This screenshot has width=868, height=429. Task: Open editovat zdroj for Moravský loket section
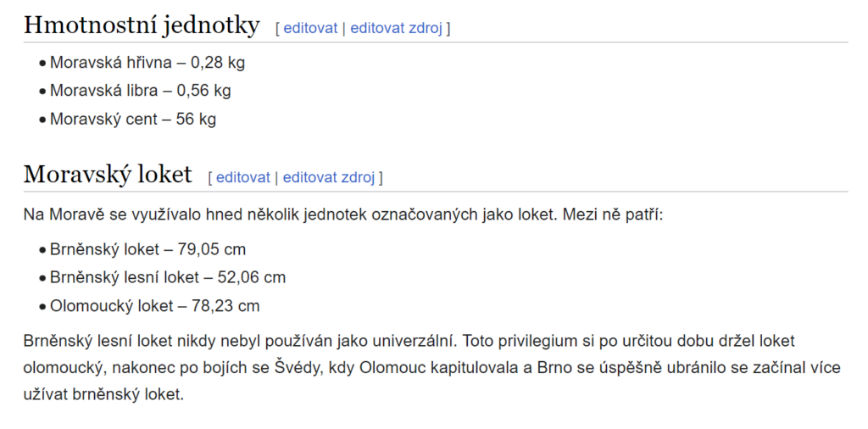[329, 177]
